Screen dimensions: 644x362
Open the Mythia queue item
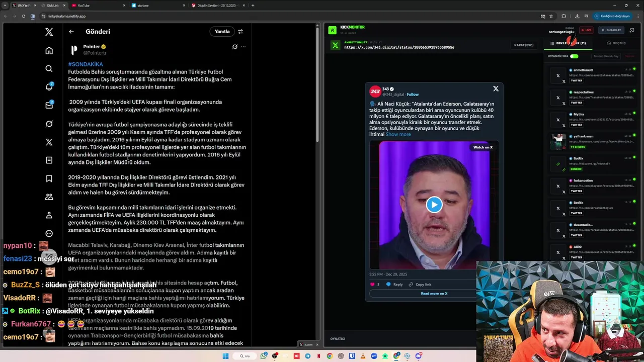click(x=592, y=120)
